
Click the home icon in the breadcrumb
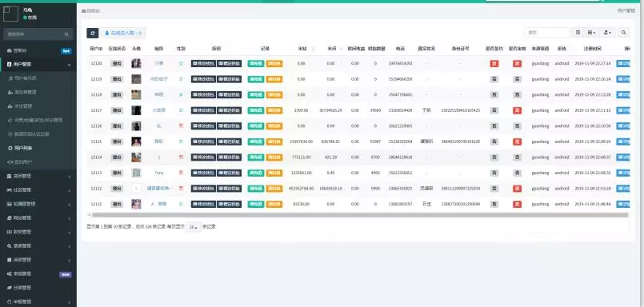84,10
